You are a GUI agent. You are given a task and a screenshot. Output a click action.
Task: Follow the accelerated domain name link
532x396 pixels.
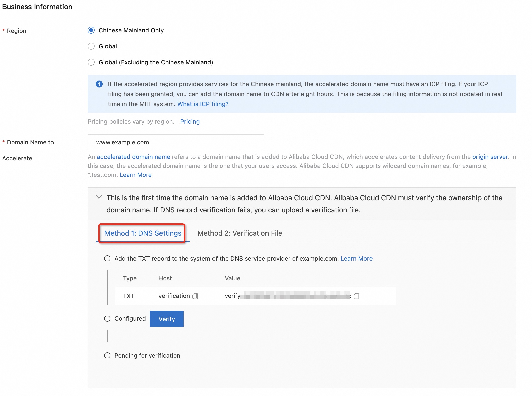tap(133, 157)
